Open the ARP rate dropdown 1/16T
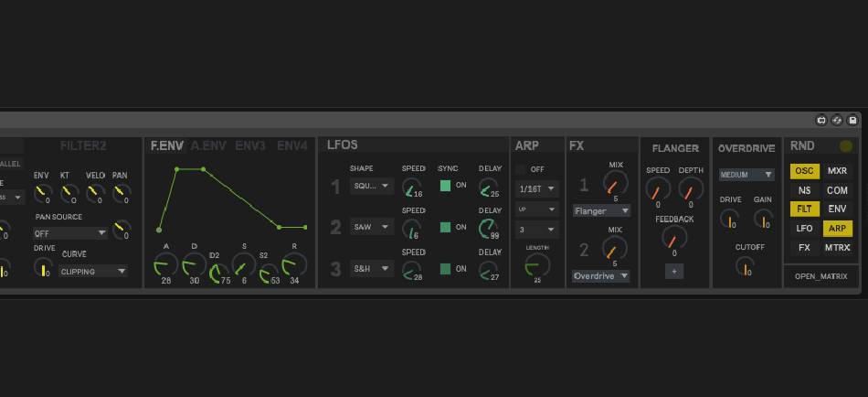The image size is (868, 397). pyautogui.click(x=537, y=188)
